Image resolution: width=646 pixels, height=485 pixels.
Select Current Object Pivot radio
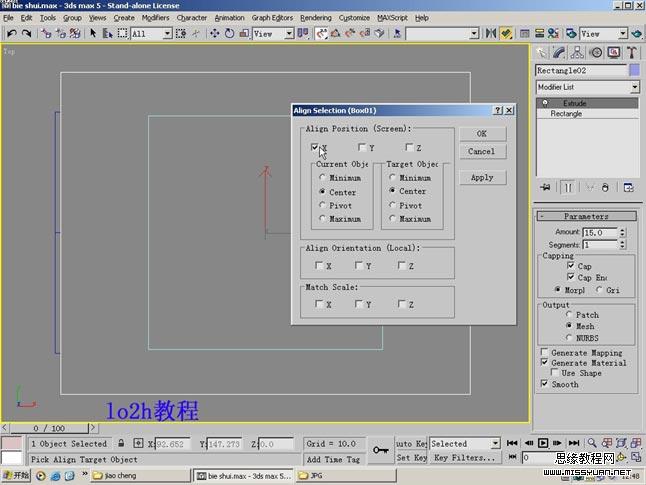(x=323, y=205)
